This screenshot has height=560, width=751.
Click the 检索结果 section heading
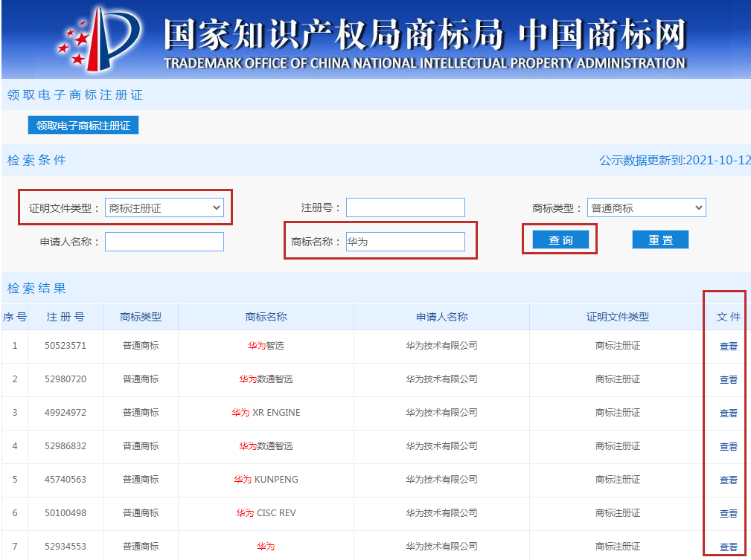click(x=36, y=288)
